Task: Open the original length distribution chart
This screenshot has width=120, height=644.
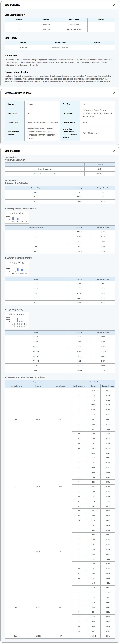Action: click(x=17, y=320)
